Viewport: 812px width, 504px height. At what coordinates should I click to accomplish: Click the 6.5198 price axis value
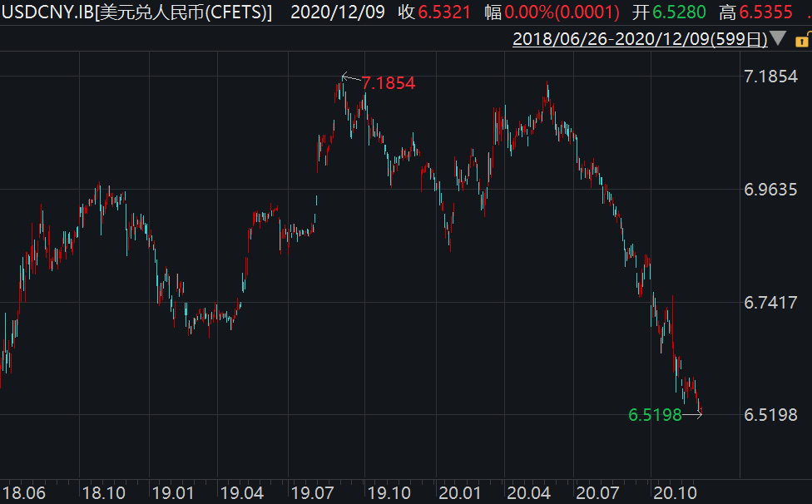tap(770, 414)
